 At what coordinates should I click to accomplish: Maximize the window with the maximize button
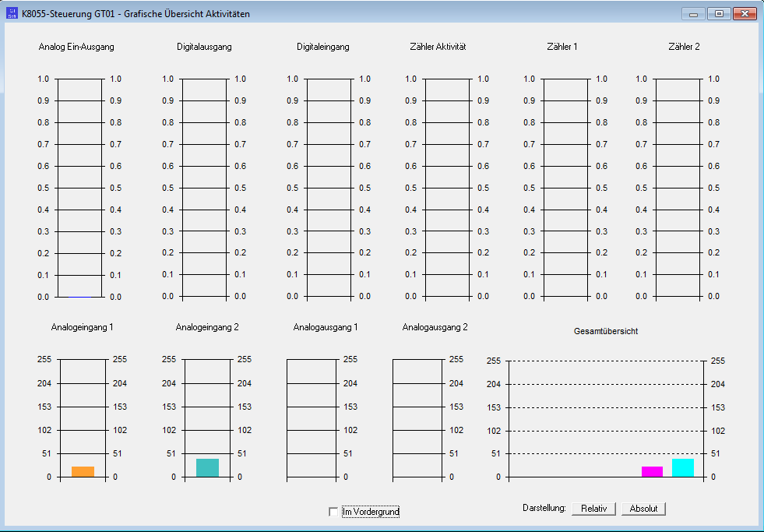719,14
